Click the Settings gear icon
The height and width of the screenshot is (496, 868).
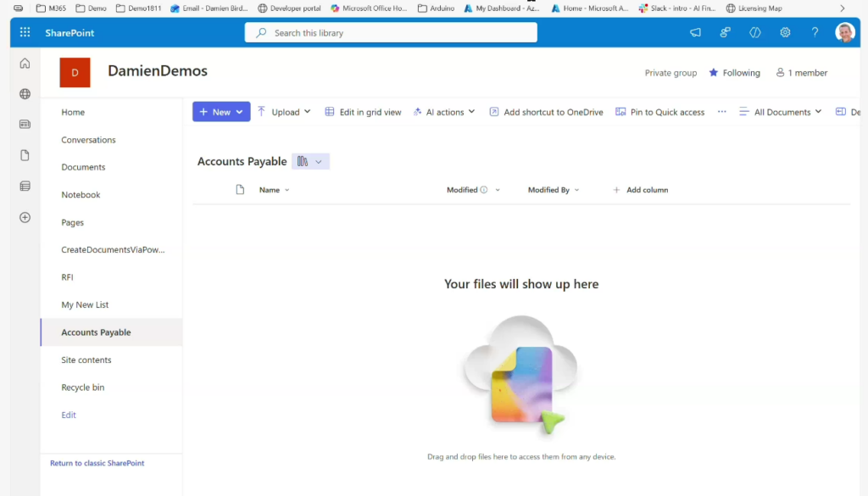point(785,33)
